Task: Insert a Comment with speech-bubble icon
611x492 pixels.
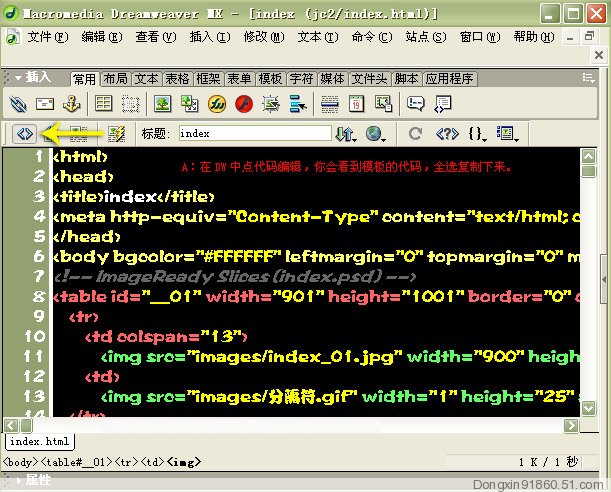Action: click(x=416, y=104)
